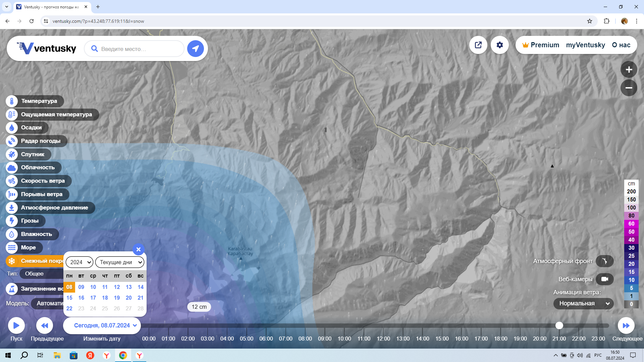Click the locate-me arrow button
This screenshot has height=362, width=644.
196,49
